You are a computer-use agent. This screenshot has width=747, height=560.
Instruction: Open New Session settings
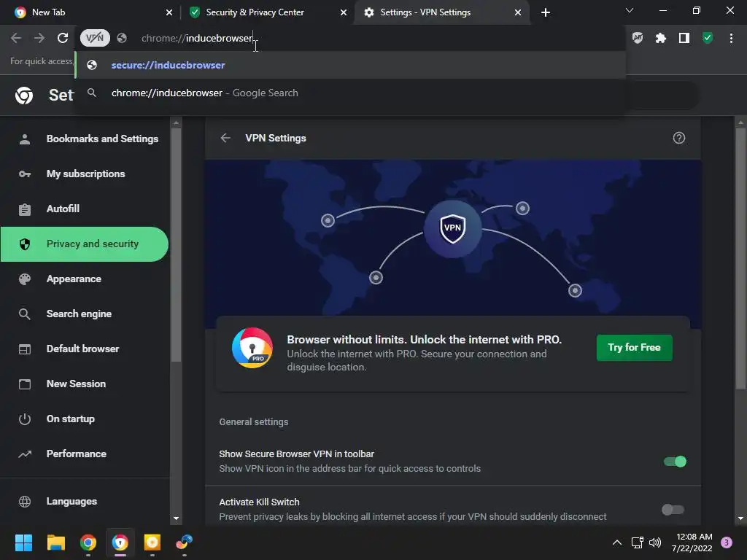pyautogui.click(x=85, y=384)
